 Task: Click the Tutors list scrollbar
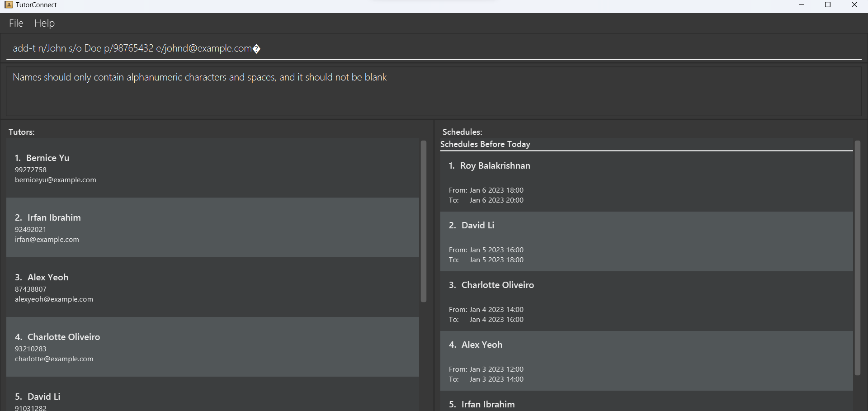tap(424, 221)
